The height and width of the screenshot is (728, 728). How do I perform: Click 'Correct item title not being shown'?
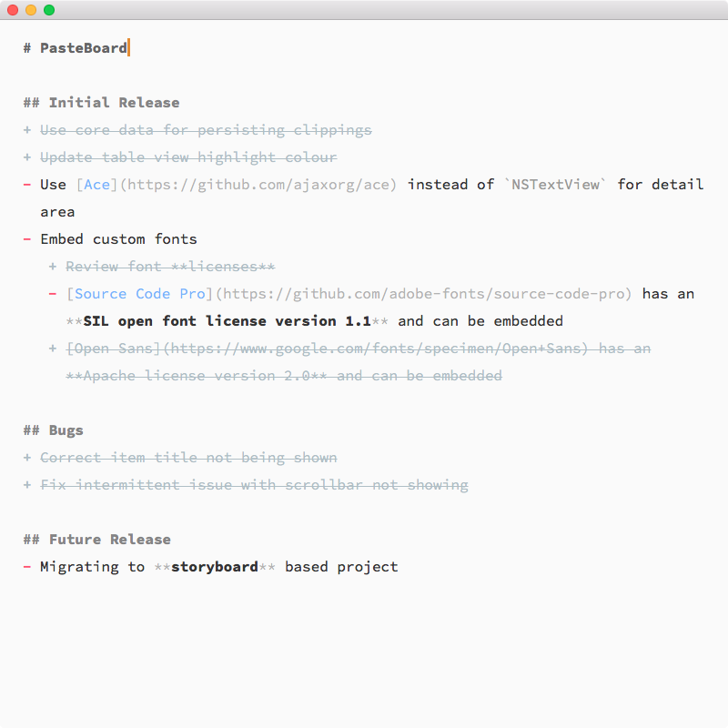point(188,458)
